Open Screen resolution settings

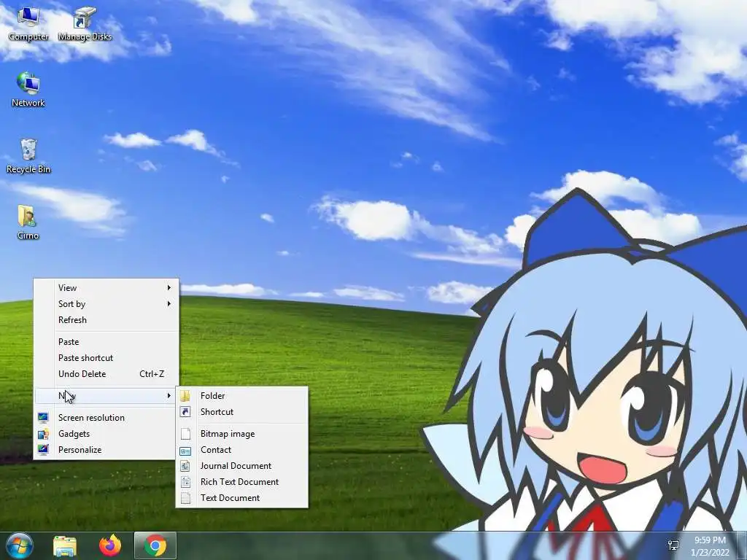click(106, 418)
